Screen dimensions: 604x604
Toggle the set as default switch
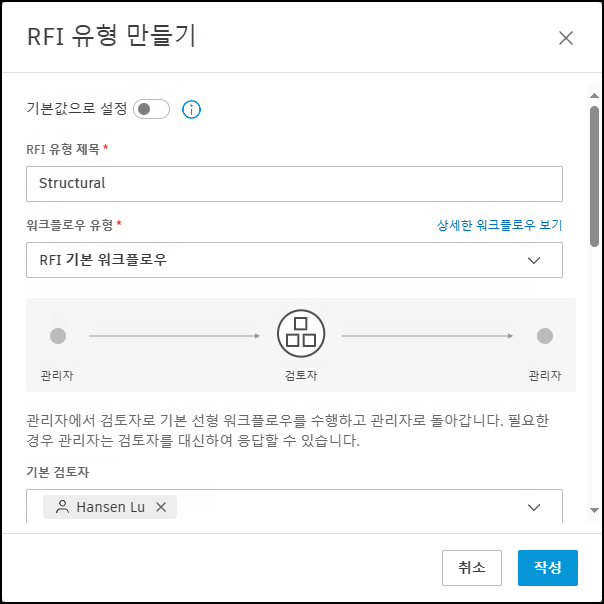(x=153, y=109)
